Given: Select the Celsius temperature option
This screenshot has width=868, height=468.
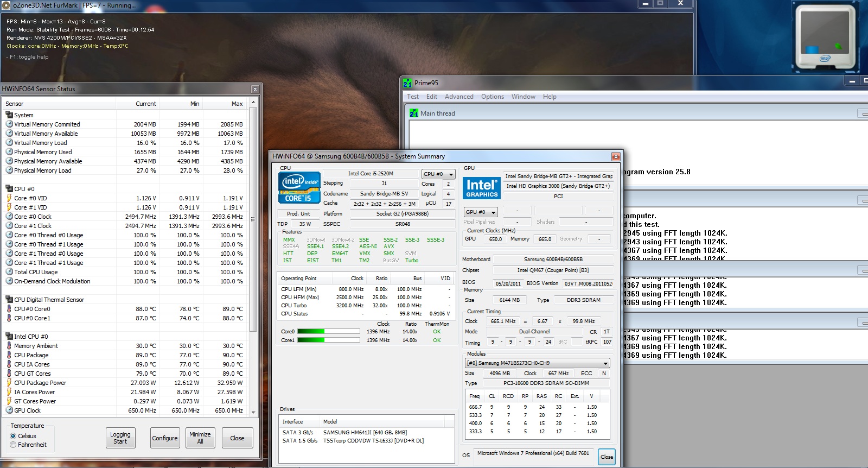Looking at the screenshot, I should click(13, 436).
